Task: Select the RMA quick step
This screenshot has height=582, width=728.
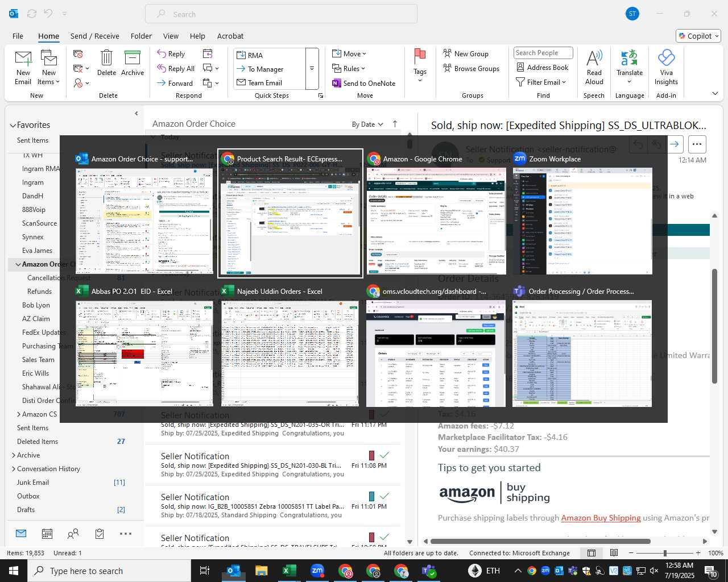Action: (270, 55)
